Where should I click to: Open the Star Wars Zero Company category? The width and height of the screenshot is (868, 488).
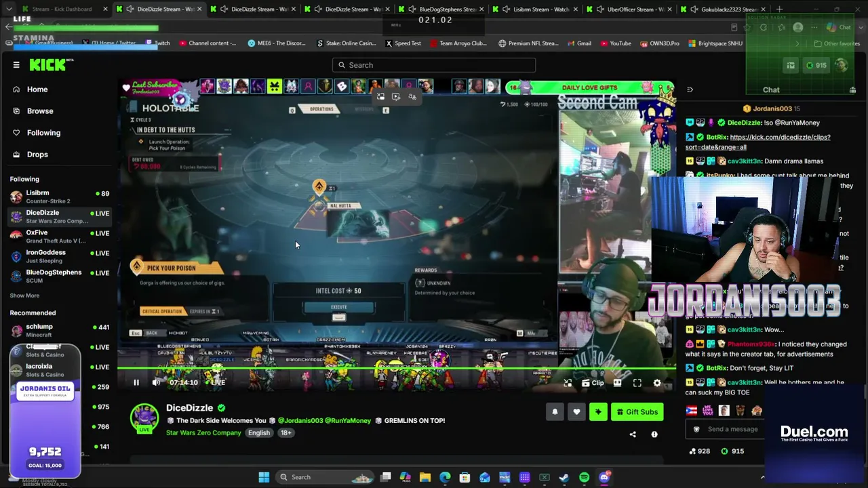(x=203, y=433)
